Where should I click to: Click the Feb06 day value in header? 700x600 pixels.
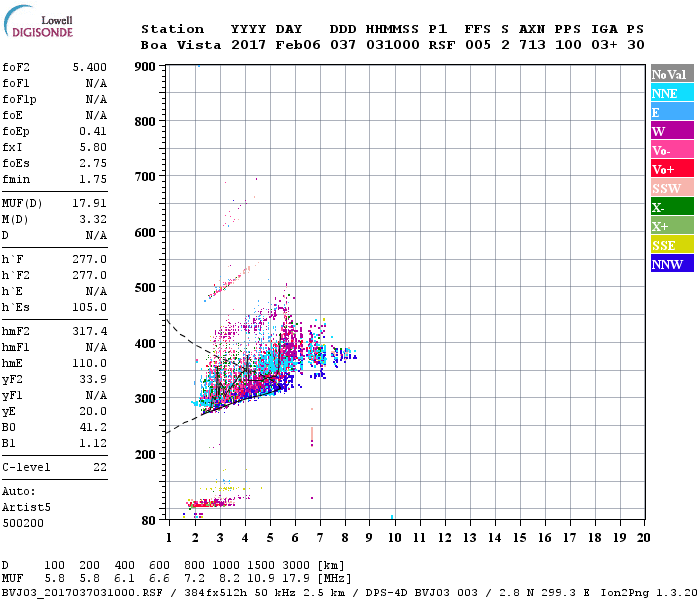point(298,45)
